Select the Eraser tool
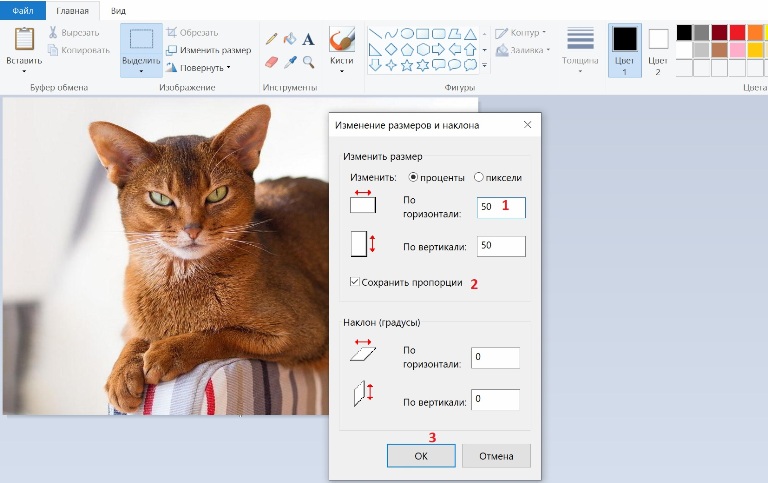Image resolution: width=768 pixels, height=483 pixels. tap(270, 62)
